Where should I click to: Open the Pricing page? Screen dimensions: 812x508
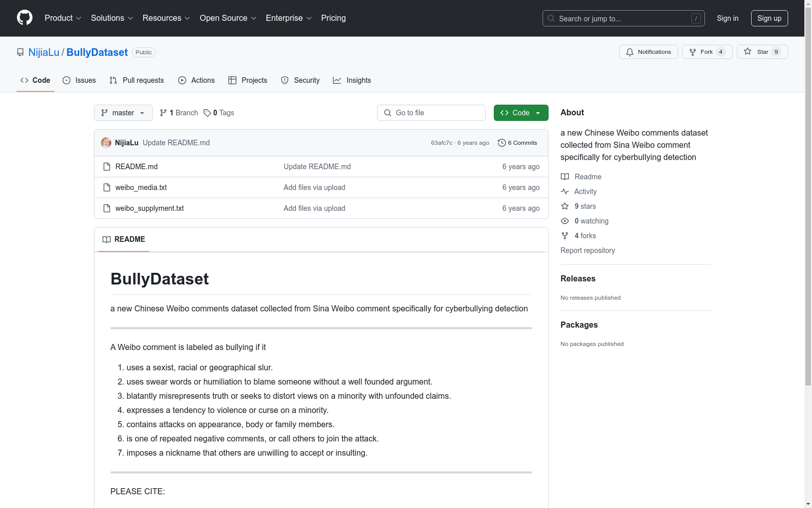pyautogui.click(x=333, y=18)
